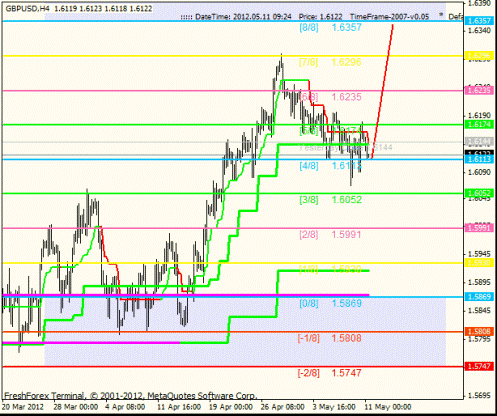Click the green 1.6174 price tag on axis
The height and width of the screenshot is (416, 497).
click(479, 125)
